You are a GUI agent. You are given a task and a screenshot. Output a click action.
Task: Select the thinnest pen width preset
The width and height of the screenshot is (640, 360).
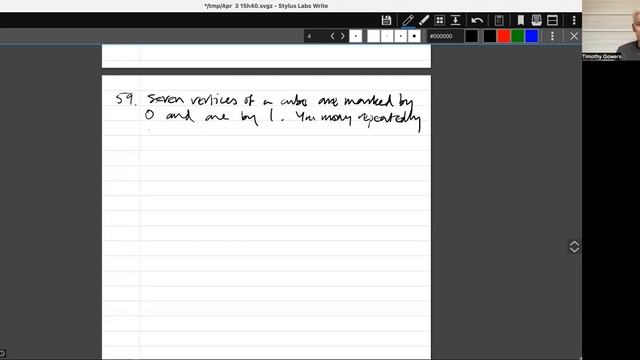click(373, 36)
